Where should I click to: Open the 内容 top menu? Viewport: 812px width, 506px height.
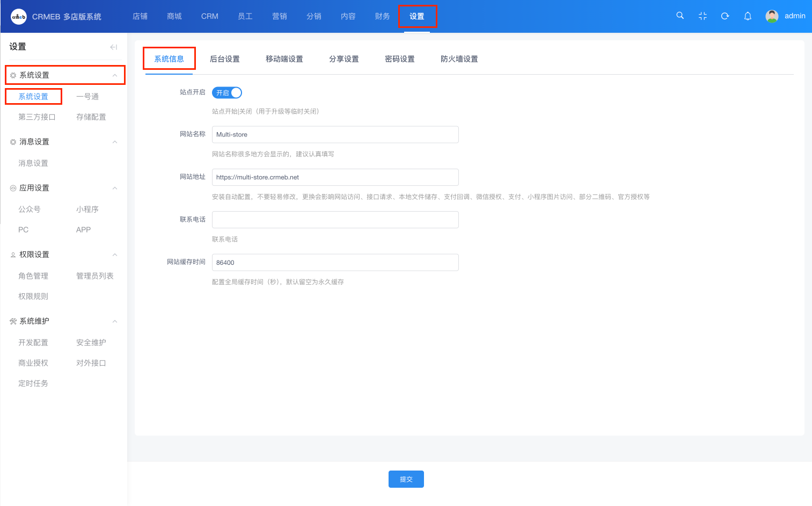348,16
